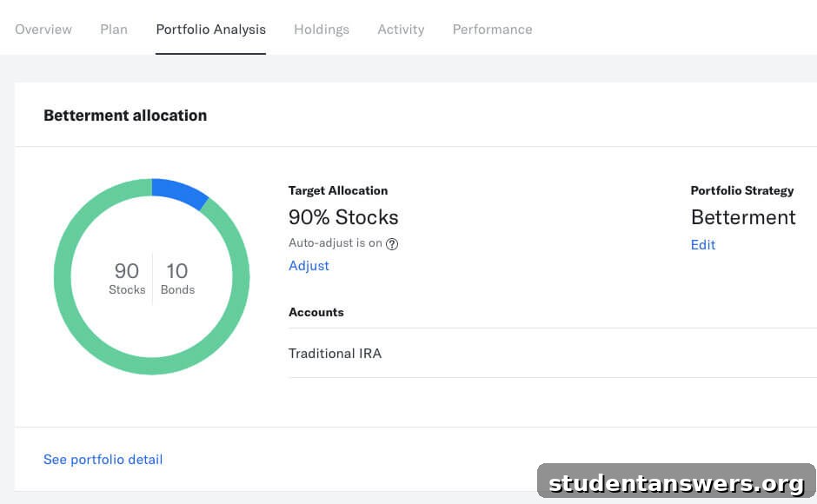Click the Betterment portfolio strategy name
Screen dimensions: 817x504
pyautogui.click(x=743, y=217)
